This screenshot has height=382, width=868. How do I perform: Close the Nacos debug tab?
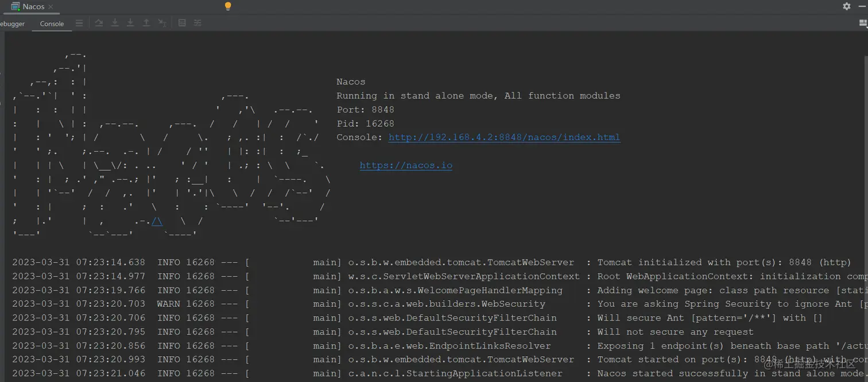tap(51, 7)
